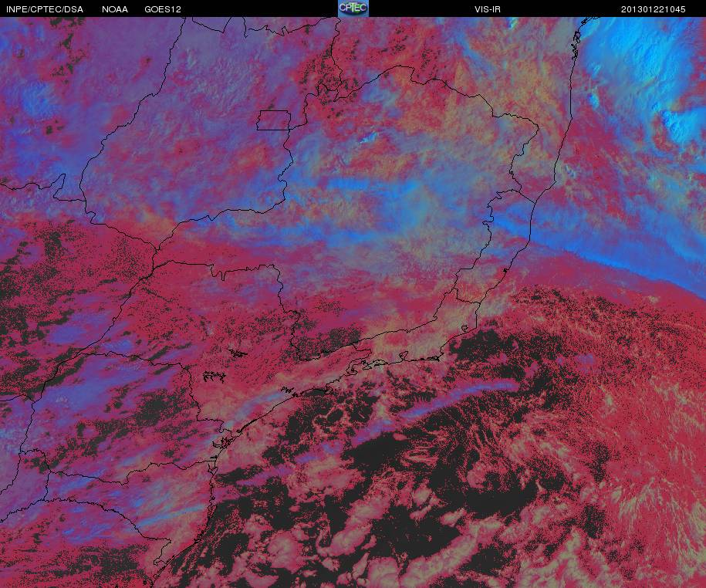Click the Guanabara Bay coastline indentation
Image resolution: width=706 pixels, height=588 pixels.
point(380,361)
